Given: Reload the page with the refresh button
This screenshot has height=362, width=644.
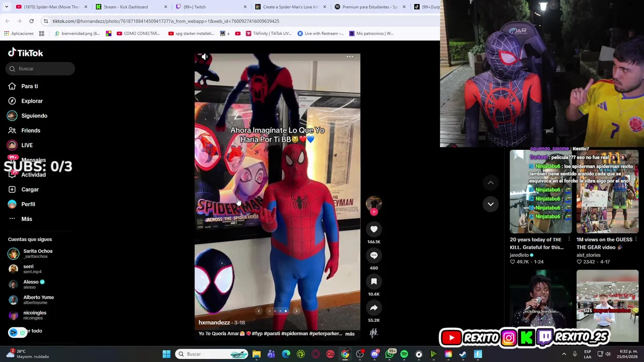Looking at the screenshot, I should [x=31, y=21].
